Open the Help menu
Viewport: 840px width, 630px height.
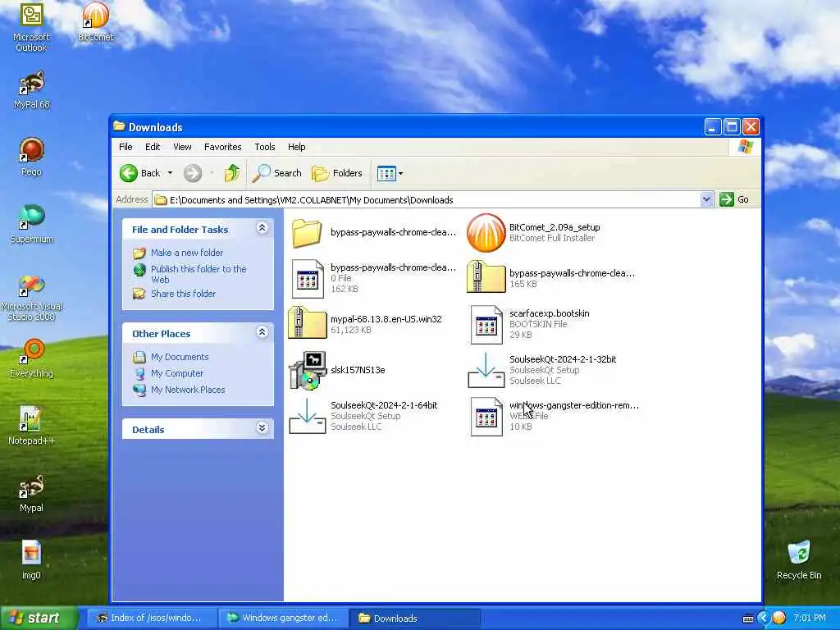click(296, 147)
